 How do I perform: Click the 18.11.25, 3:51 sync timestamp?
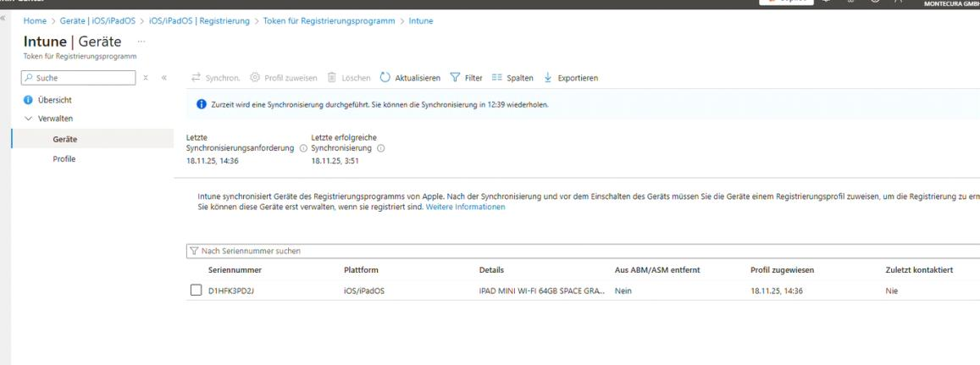click(x=335, y=161)
